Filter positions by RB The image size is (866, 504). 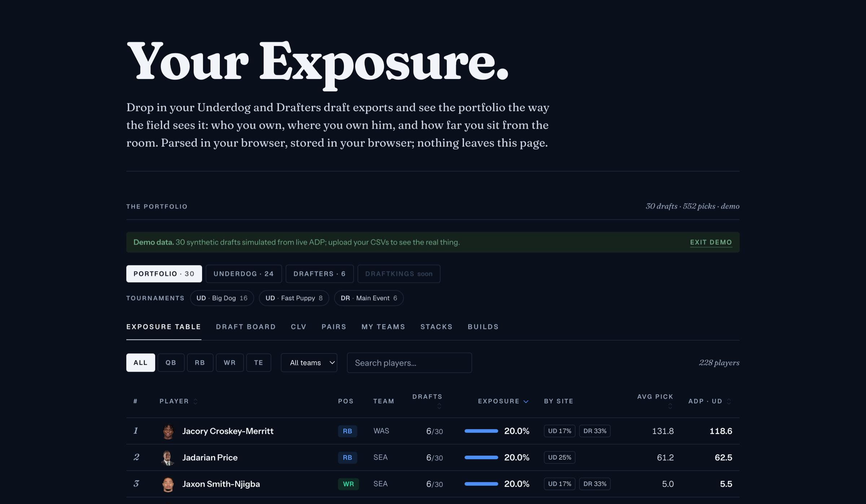pyautogui.click(x=200, y=363)
